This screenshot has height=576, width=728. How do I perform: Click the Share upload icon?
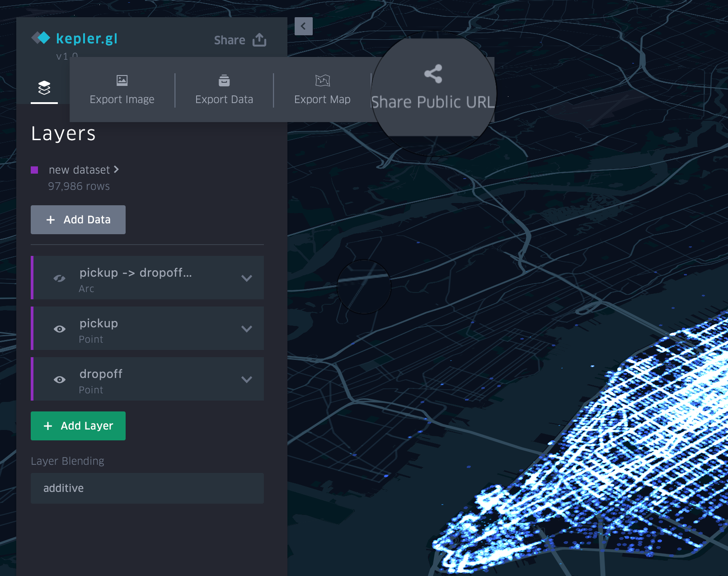pyautogui.click(x=259, y=40)
